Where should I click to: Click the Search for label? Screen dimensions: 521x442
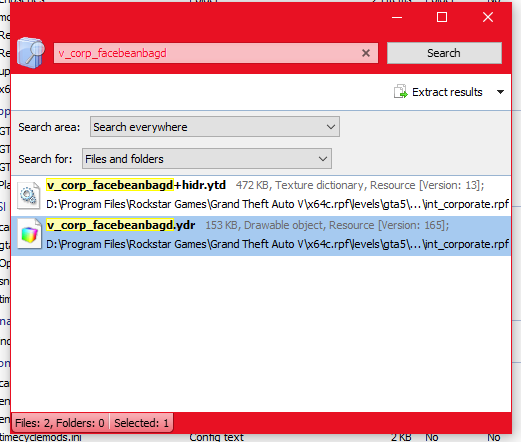pos(45,159)
